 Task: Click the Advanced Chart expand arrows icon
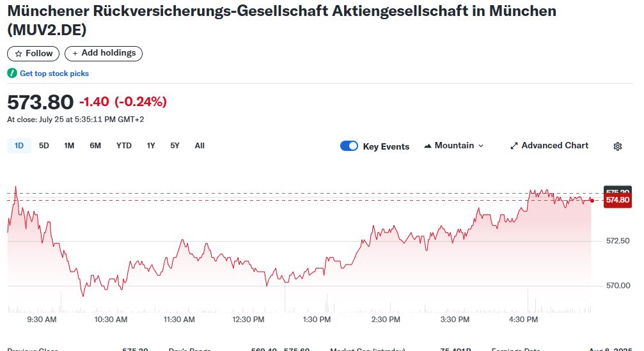click(x=514, y=146)
